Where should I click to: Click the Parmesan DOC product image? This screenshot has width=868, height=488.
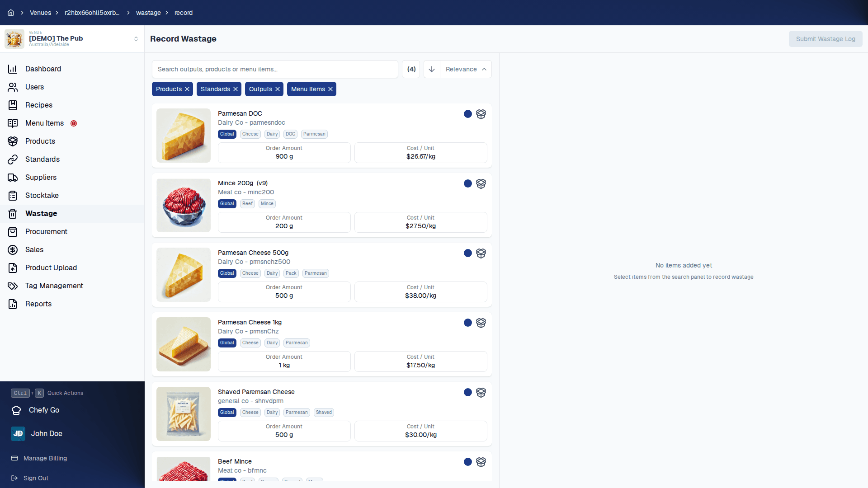pos(184,136)
